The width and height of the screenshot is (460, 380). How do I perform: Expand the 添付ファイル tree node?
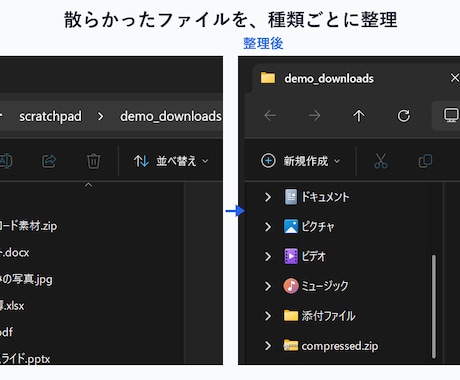[268, 316]
